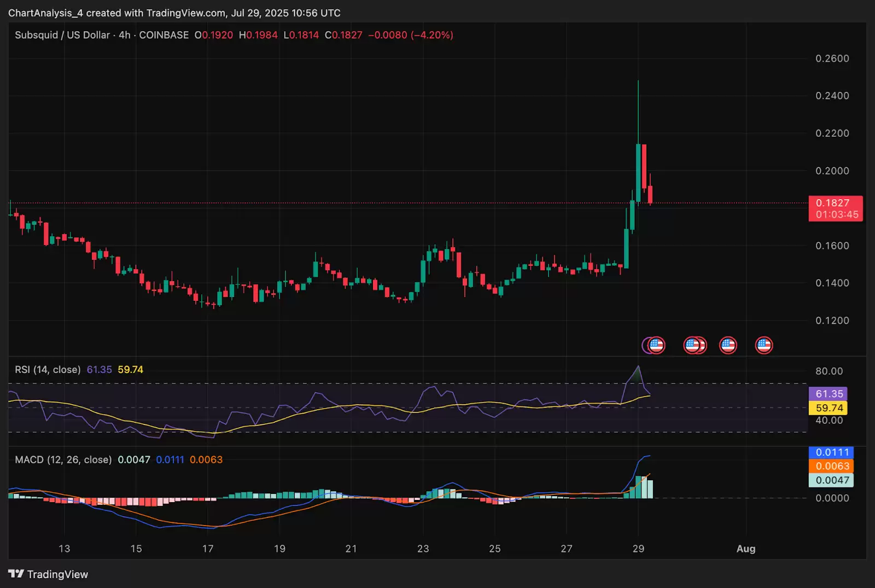The image size is (875, 588).
Task: Click the rightmost US flag event marker
Action: 763,345
